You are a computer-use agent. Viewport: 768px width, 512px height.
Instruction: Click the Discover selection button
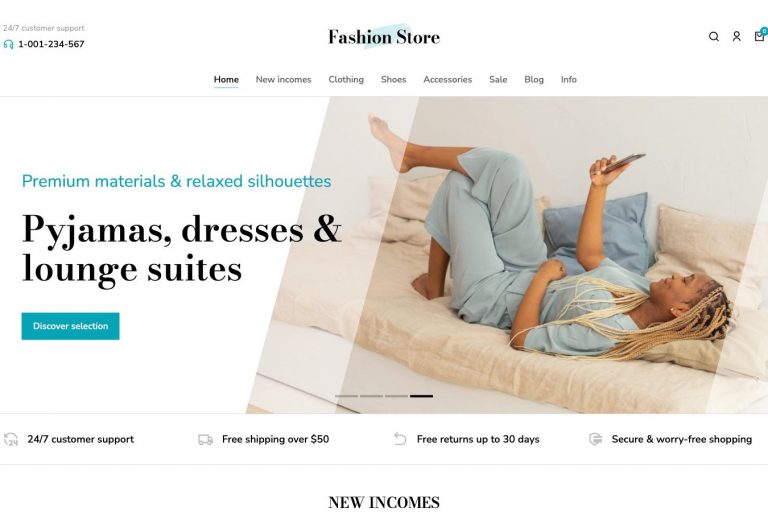(71, 326)
